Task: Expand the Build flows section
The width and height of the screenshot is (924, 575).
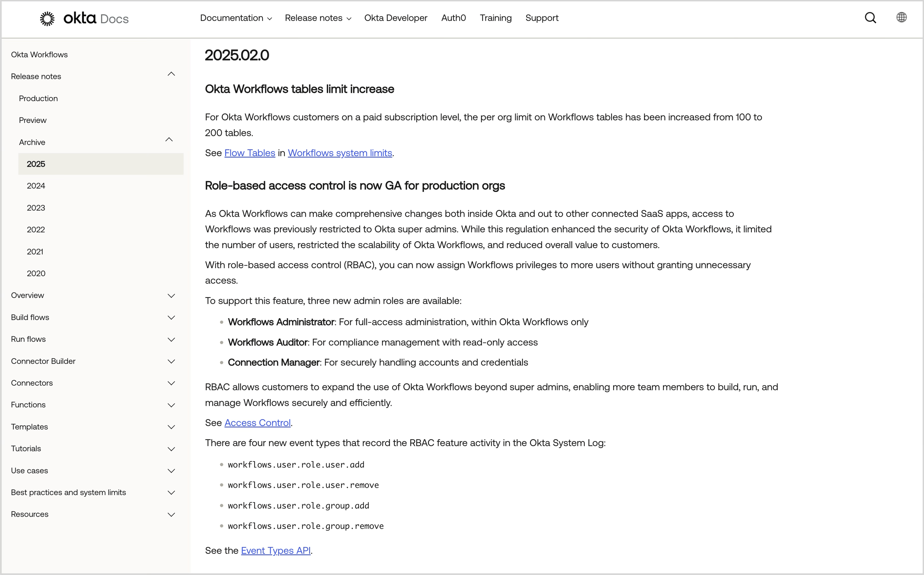Action: click(172, 317)
